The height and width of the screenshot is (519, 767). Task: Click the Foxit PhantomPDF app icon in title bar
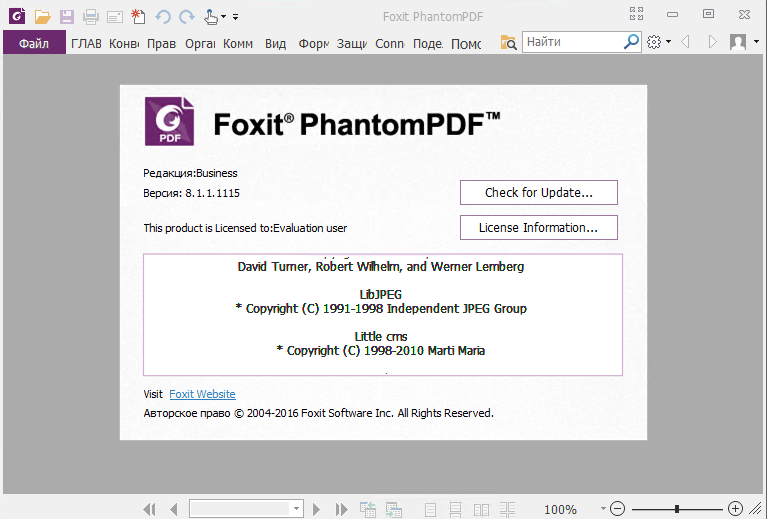pyautogui.click(x=17, y=16)
